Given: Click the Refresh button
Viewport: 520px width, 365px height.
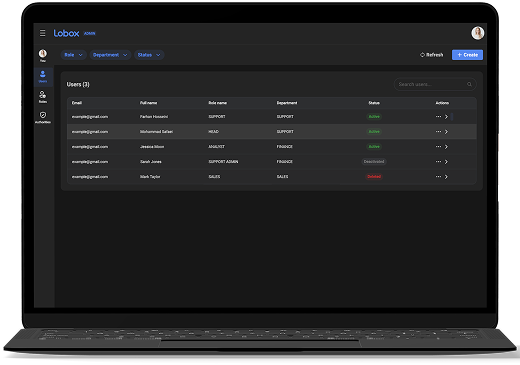Looking at the screenshot, I should click(x=432, y=55).
